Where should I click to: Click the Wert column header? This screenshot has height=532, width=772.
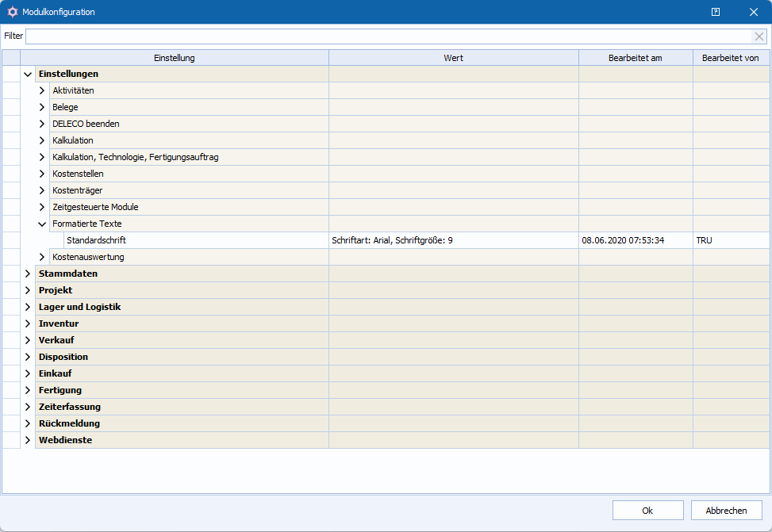[453, 58]
